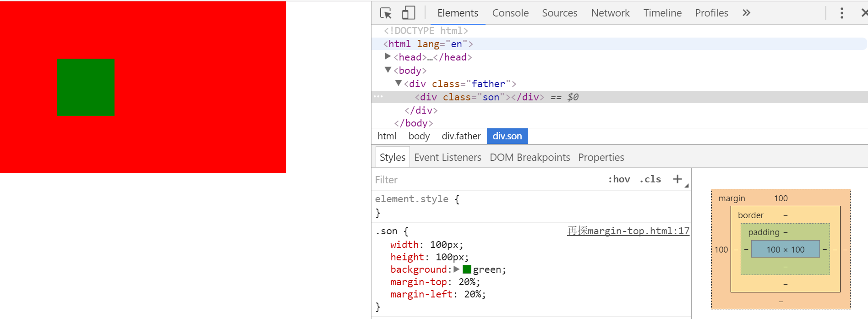Toggle the :hov element state option

point(619,179)
